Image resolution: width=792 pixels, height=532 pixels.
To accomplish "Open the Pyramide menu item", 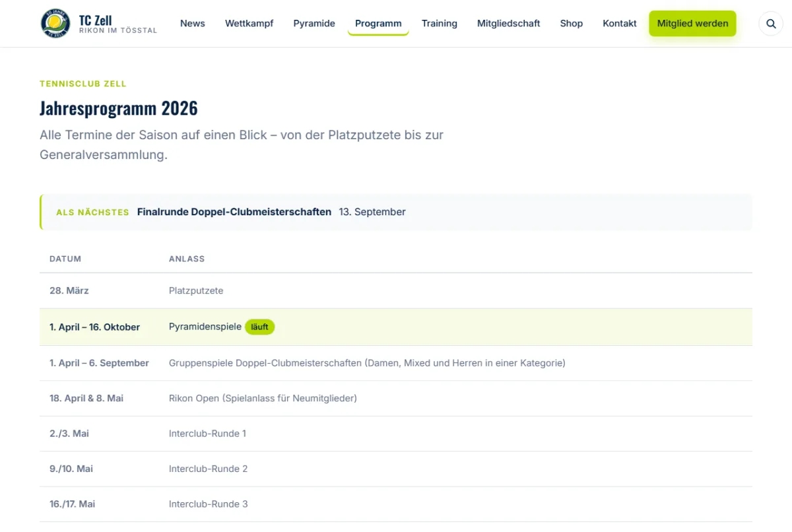I will [314, 23].
